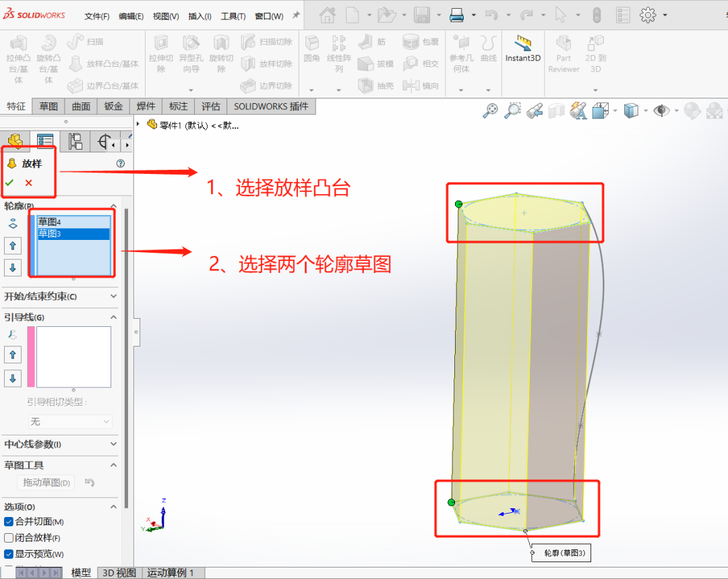Open the 编辑(E) menu

131,16
